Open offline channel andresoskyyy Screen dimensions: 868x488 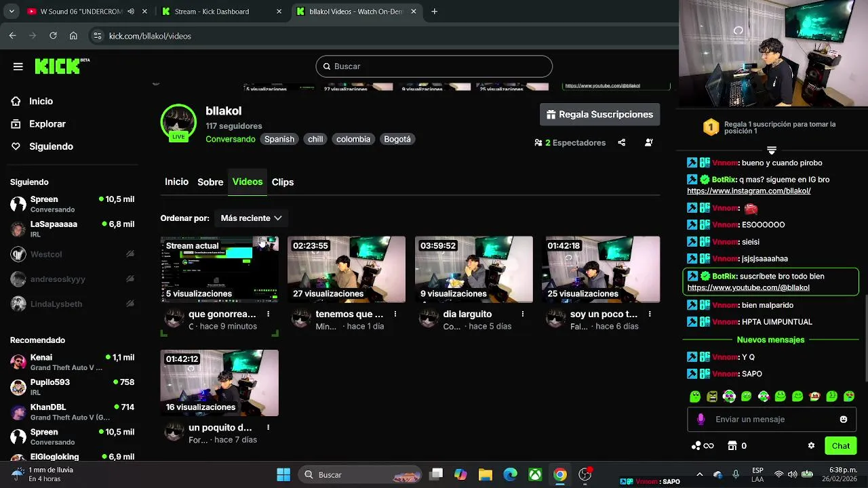tap(72, 279)
